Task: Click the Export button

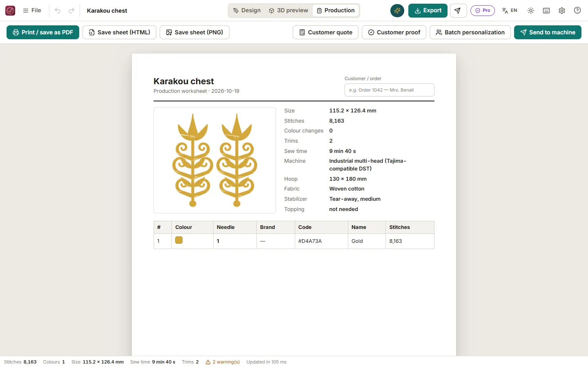Action: coord(428,11)
